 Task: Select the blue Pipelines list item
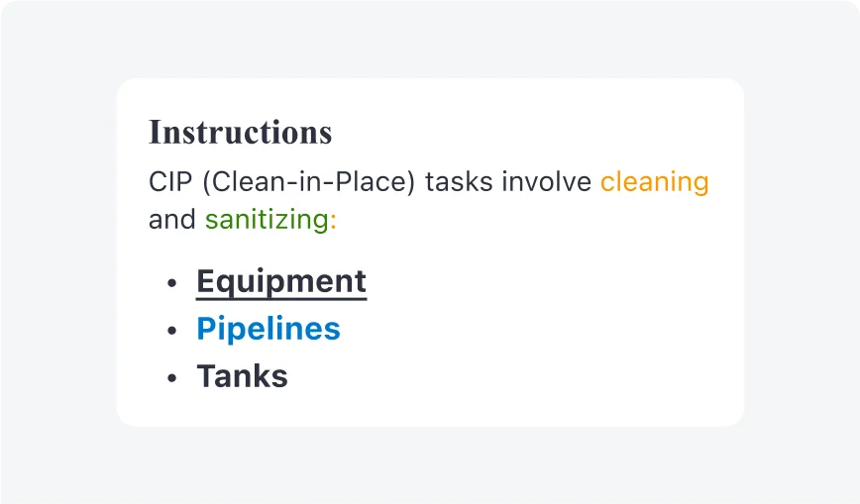point(269,329)
